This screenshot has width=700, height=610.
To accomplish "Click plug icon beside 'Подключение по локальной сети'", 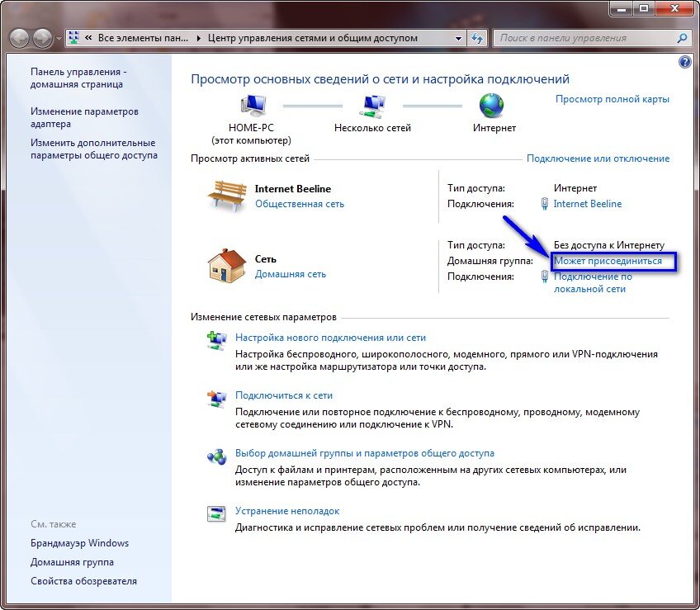I will 544,277.
